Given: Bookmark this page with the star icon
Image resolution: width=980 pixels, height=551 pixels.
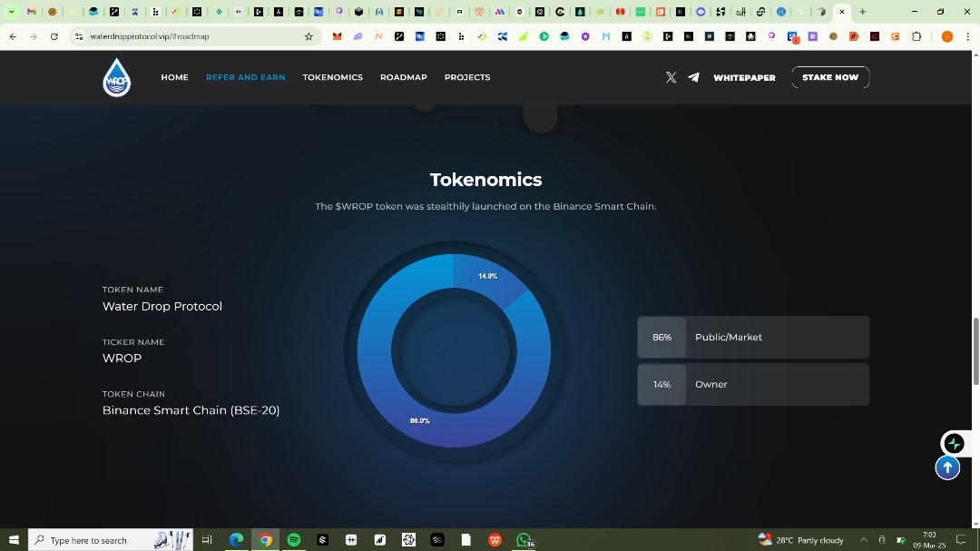Looking at the screenshot, I should (309, 36).
